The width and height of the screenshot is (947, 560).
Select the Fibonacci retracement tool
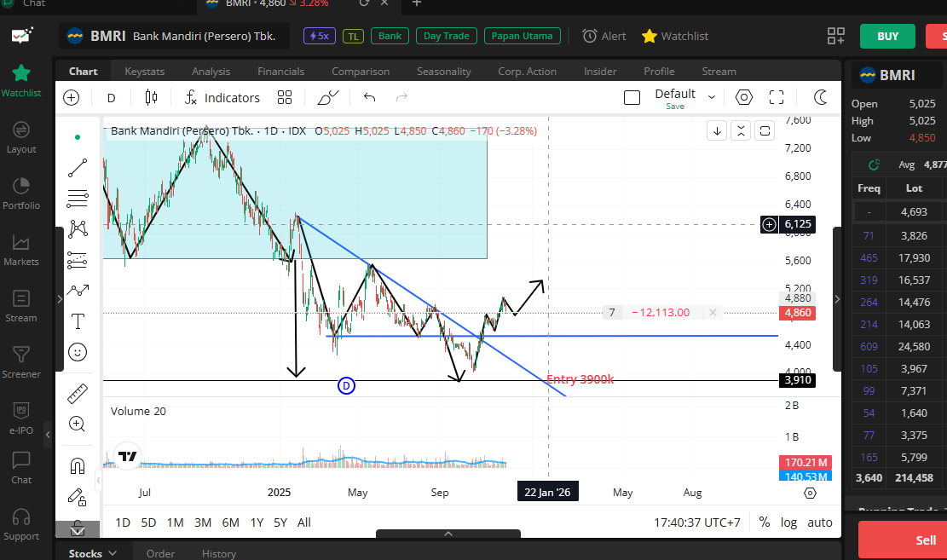coord(78,198)
